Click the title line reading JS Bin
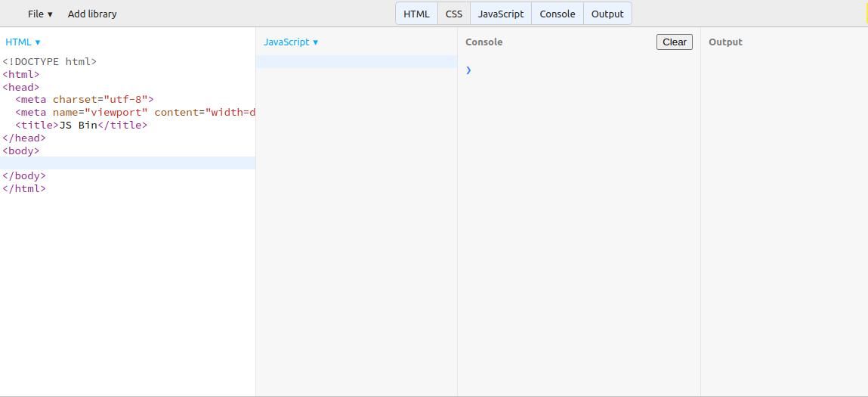This screenshot has height=397, width=868. (x=81, y=125)
